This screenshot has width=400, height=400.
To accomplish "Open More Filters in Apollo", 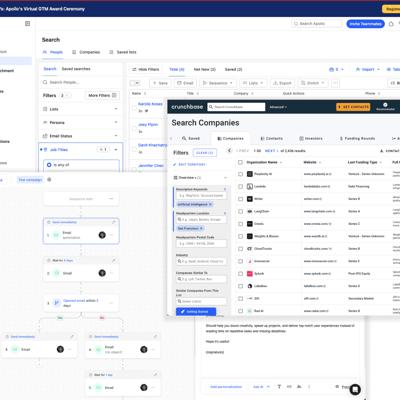I will click(102, 95).
